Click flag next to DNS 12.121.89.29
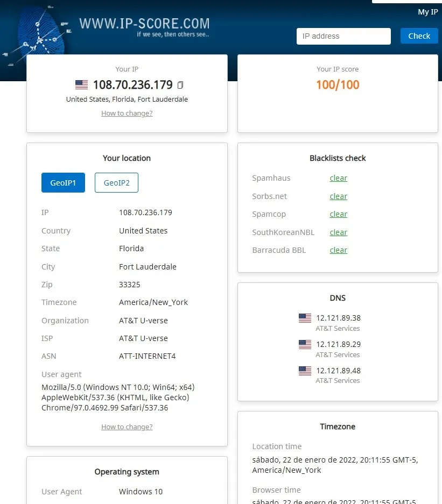Viewport: 442px width, 504px height. coord(305,344)
